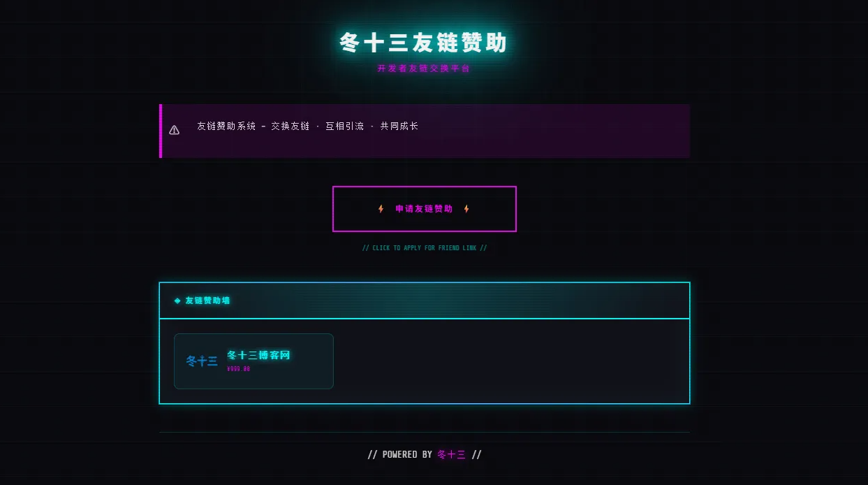Open the 冬十三博客网 sponsor link title
868x485 pixels.
click(x=258, y=355)
